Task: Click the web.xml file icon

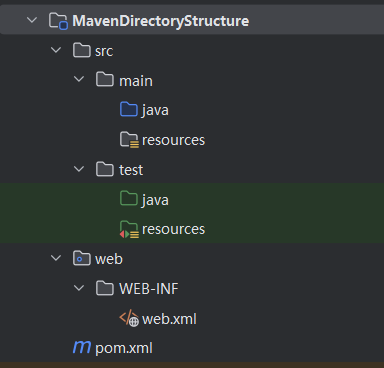Action: tap(129, 318)
